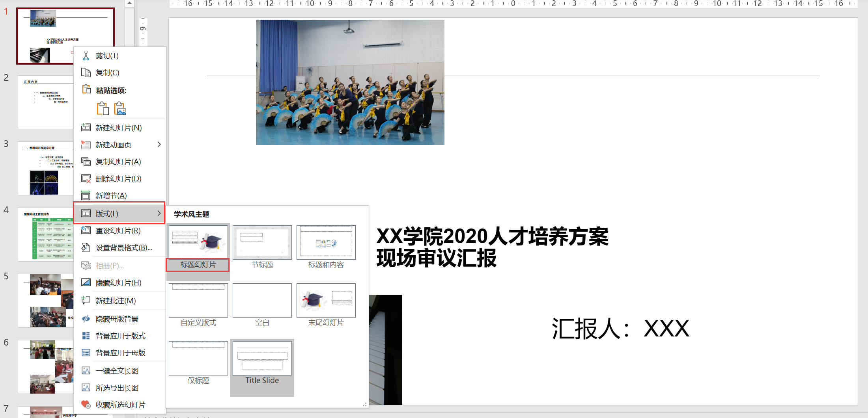Expand the 版式(L) submenu arrow
The image size is (868, 418).
pyautogui.click(x=159, y=214)
